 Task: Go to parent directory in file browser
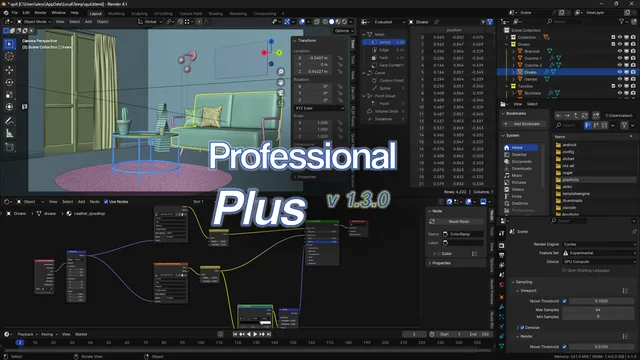576,116
